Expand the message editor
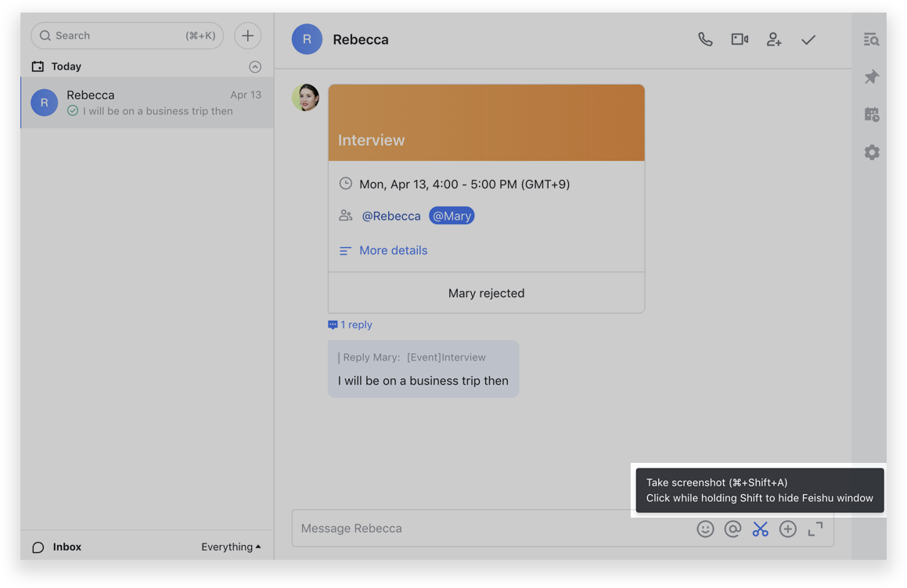Screen dimensions: 907x588 click(815, 529)
